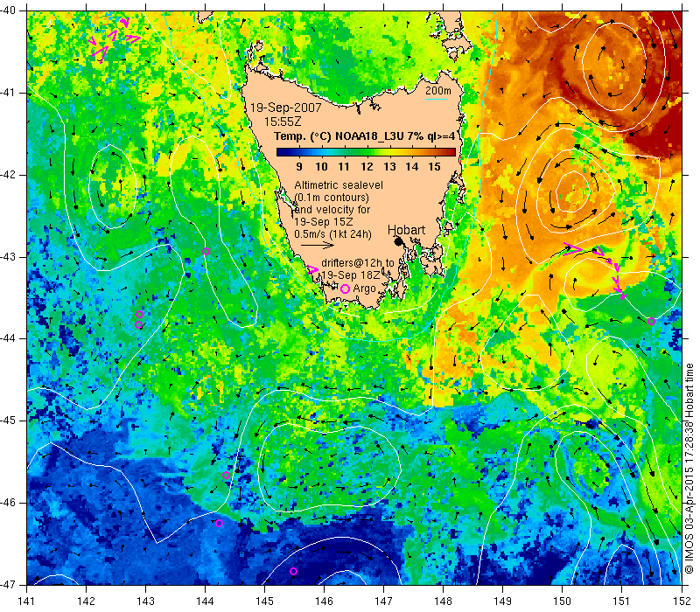The image size is (700, 612).
Task: Click the '151' longitude axis label
Action: 622,601
